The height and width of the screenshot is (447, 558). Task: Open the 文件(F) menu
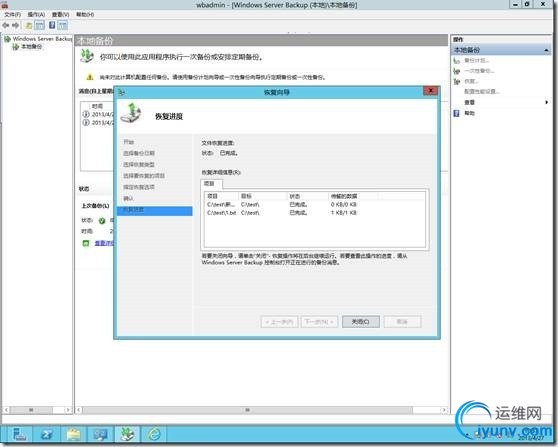click(12, 15)
